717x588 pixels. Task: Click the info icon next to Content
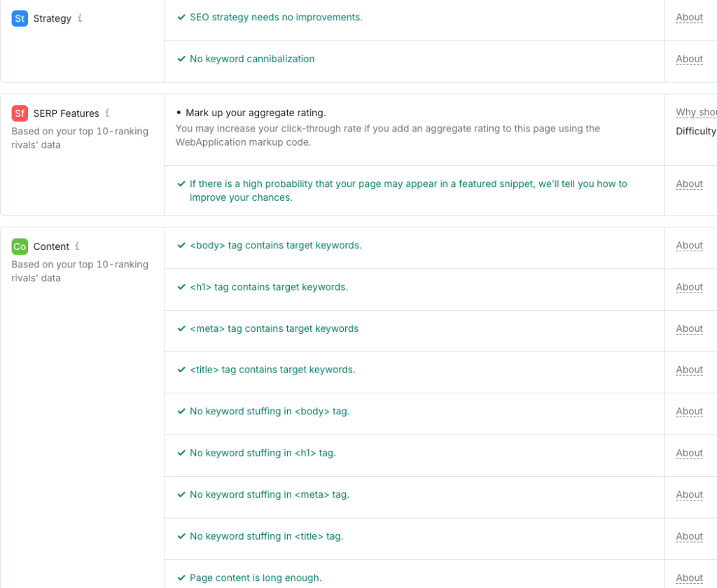(78, 246)
